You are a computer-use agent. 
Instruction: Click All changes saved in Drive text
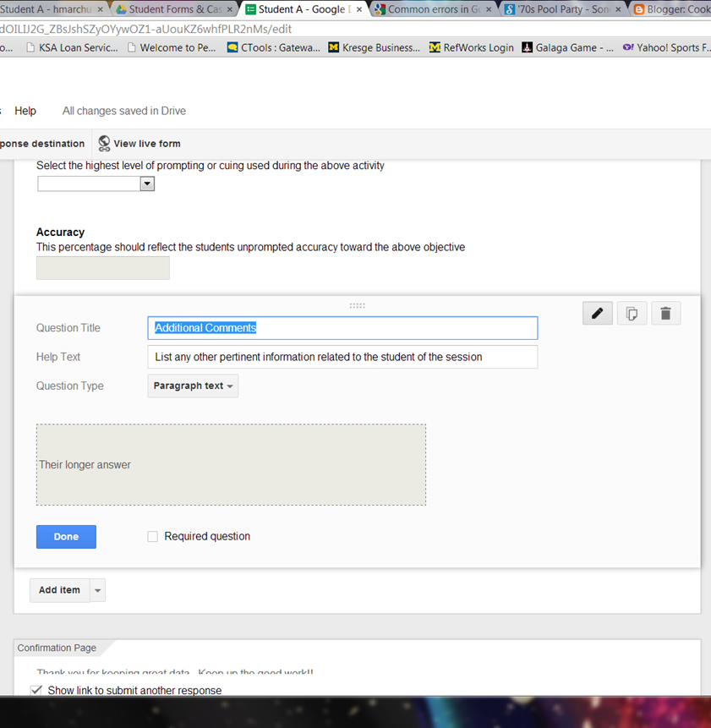click(124, 111)
